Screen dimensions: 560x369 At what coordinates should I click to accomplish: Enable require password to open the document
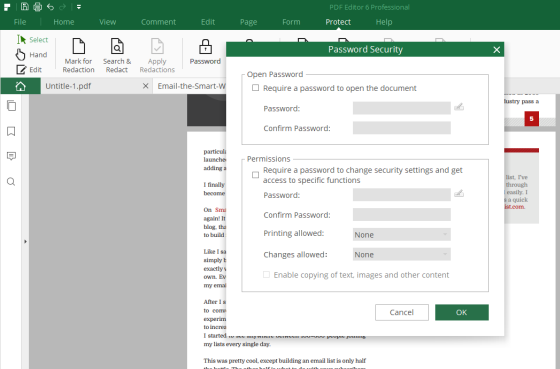tap(255, 88)
